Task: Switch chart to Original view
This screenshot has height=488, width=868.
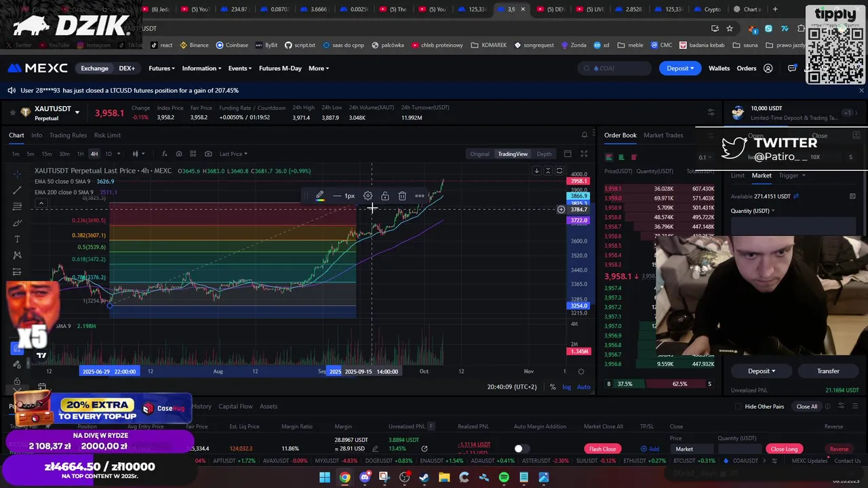Action: pyautogui.click(x=479, y=154)
